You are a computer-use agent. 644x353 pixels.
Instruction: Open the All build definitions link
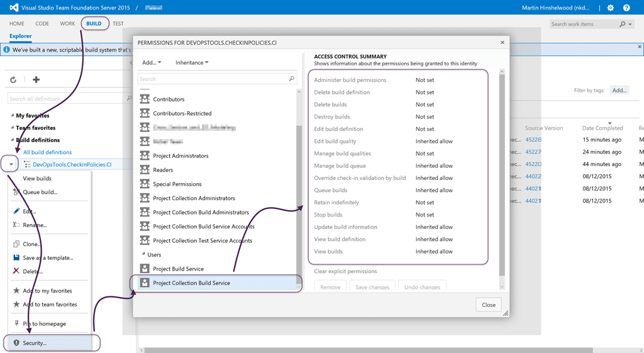point(48,152)
